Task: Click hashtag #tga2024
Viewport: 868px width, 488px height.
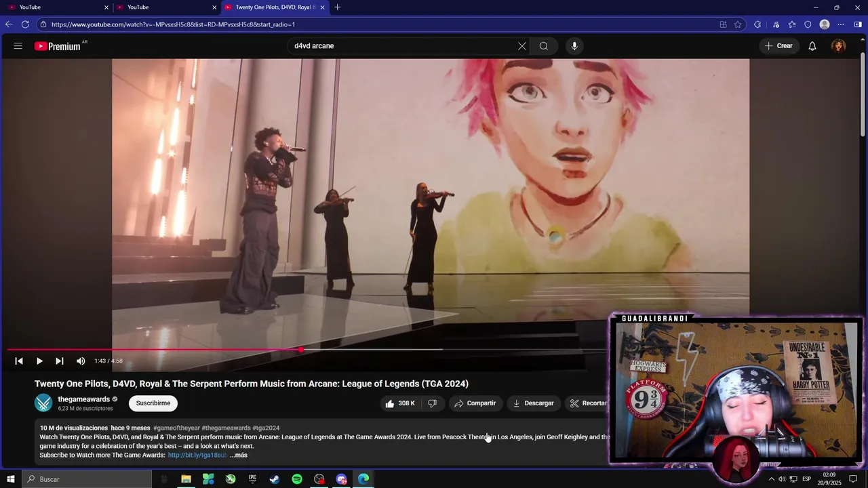Action: (266, 428)
